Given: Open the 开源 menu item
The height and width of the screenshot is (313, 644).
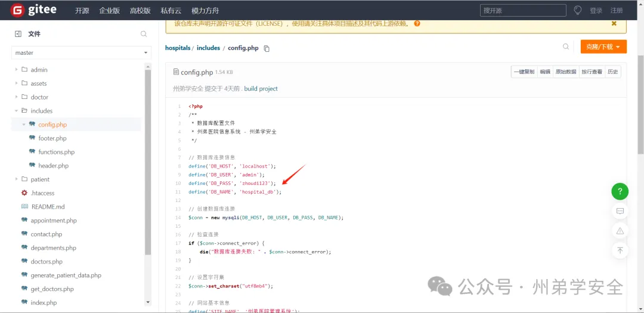Looking at the screenshot, I should (82, 11).
